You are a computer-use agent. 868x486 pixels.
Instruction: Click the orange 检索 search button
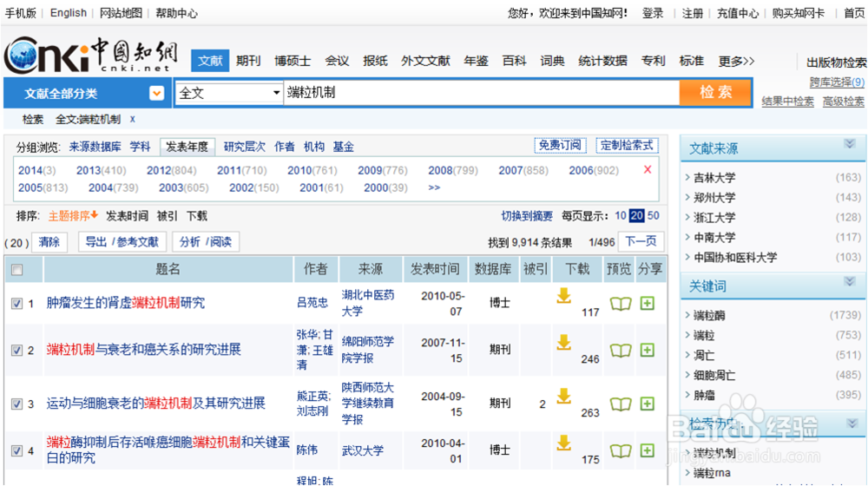pyautogui.click(x=715, y=92)
